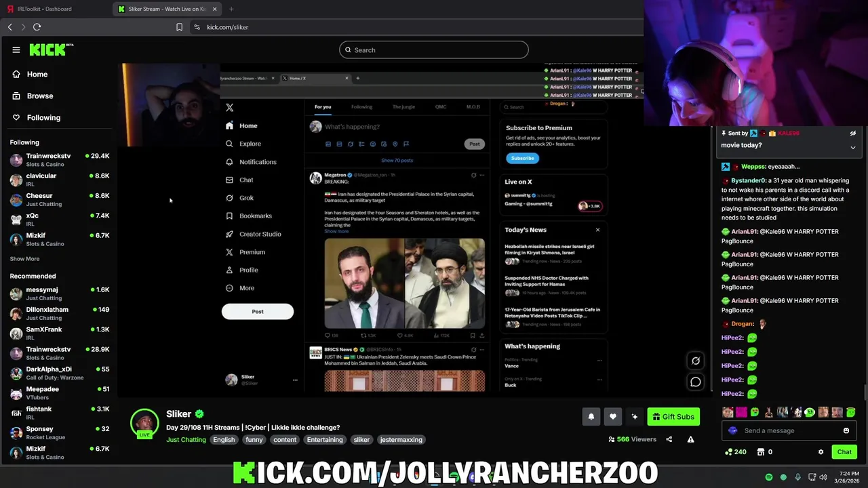The image size is (868, 488).
Task: Click the Kick Search field
Action: point(434,49)
